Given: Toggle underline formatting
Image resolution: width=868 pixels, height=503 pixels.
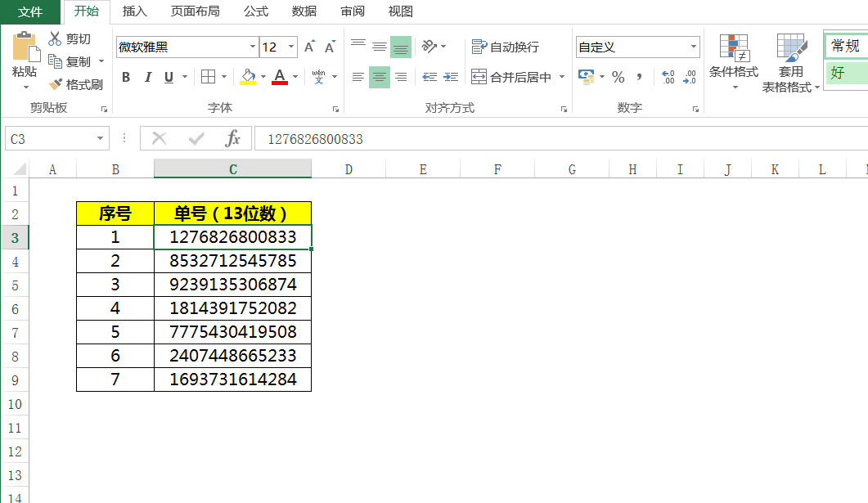Looking at the screenshot, I should (169, 77).
